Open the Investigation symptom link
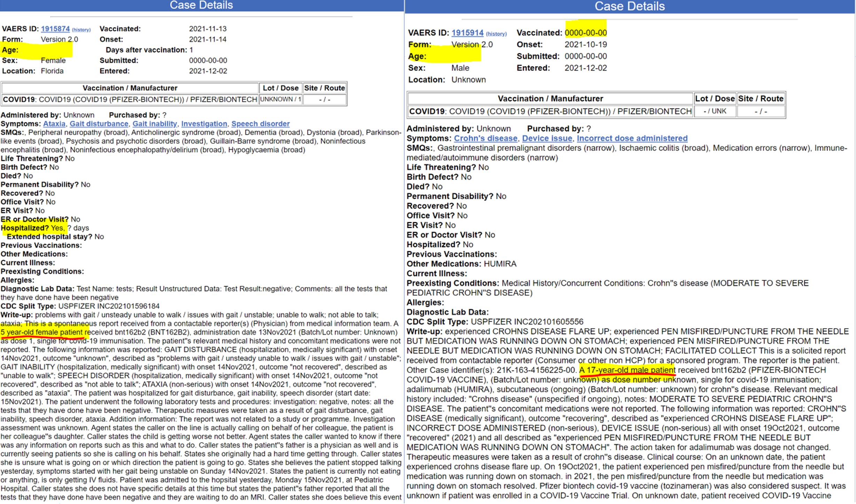This screenshot has height=504, width=856. [x=204, y=124]
